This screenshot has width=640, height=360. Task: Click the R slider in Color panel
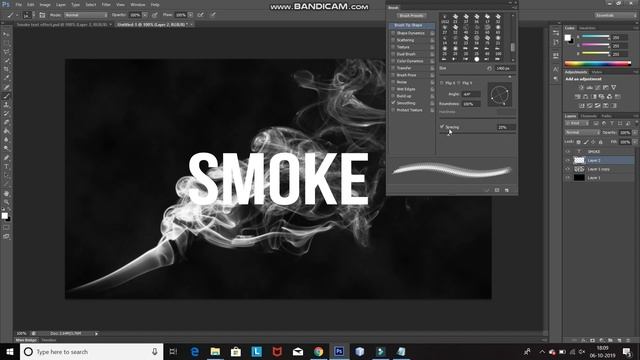click(595, 38)
